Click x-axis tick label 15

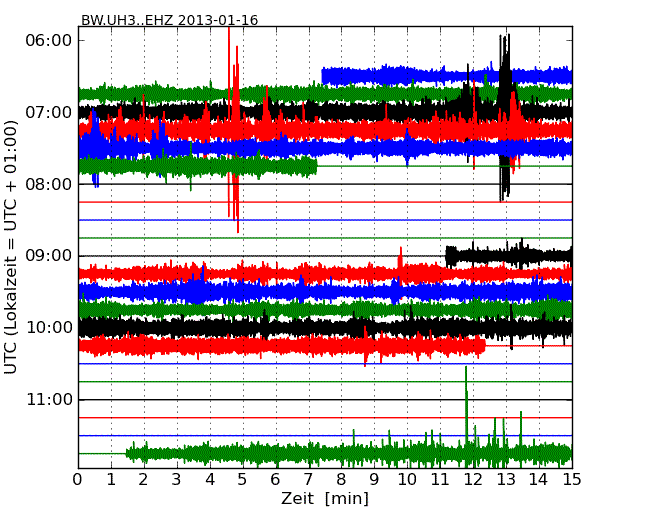pyautogui.click(x=572, y=480)
